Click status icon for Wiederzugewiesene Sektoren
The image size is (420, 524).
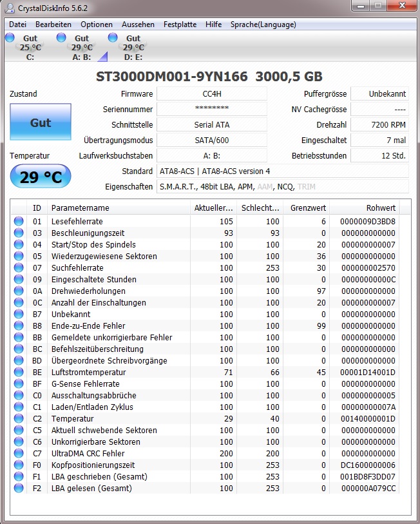(x=19, y=256)
